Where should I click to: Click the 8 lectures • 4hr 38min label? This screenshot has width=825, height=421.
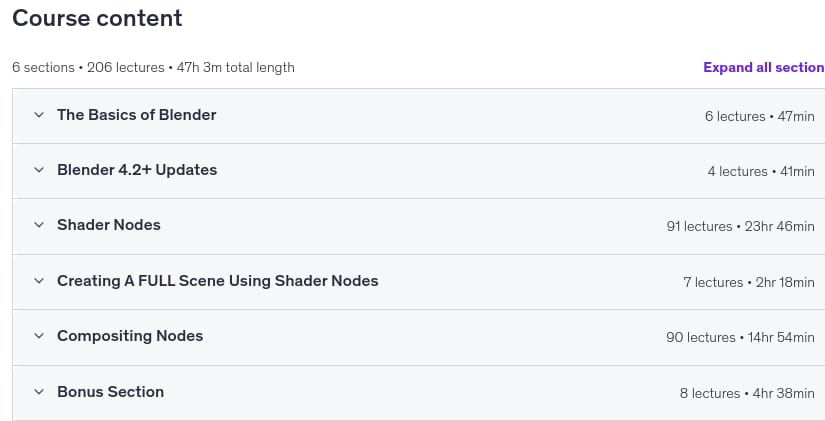coord(747,394)
